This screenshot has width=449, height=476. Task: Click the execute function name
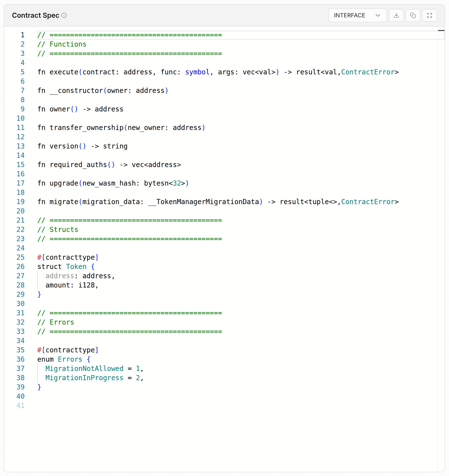pos(64,72)
